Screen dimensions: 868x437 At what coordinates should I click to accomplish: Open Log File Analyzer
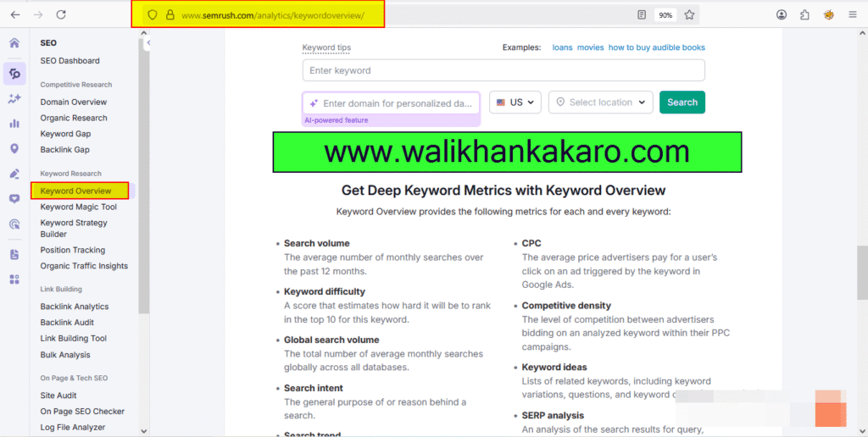pos(73,428)
